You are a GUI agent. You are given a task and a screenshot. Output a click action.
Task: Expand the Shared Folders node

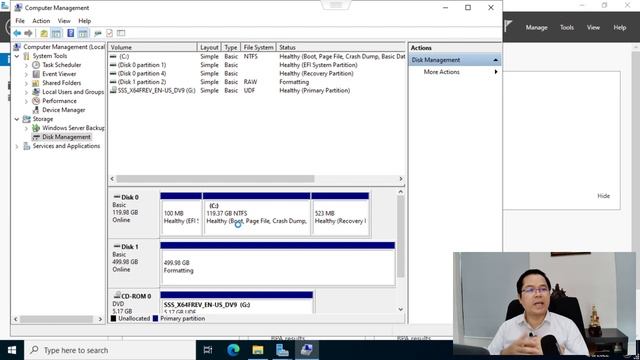26,83
